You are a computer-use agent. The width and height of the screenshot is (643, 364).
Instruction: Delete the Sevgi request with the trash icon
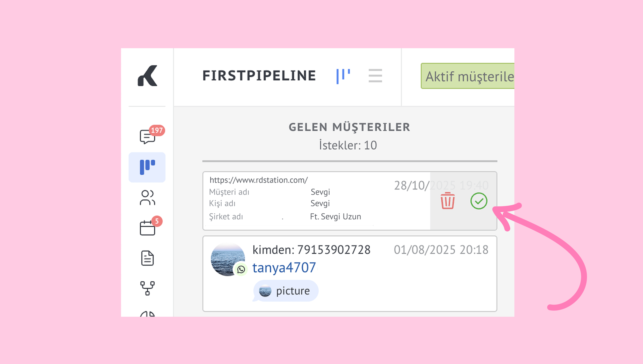point(447,201)
